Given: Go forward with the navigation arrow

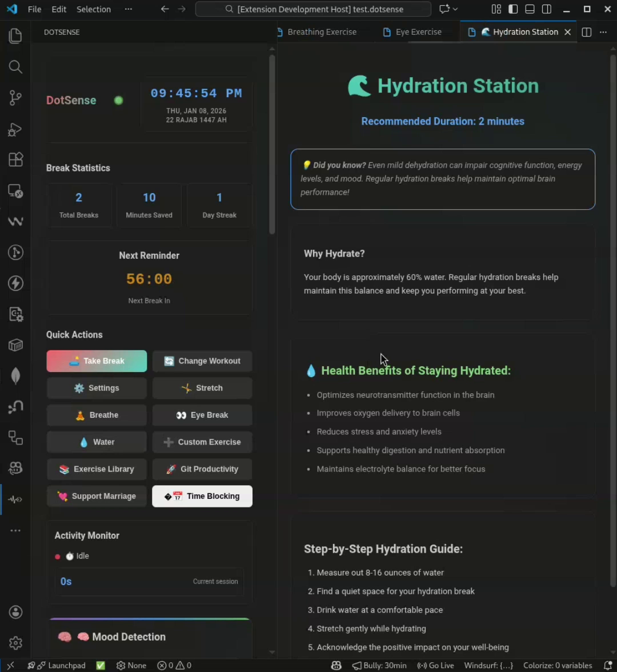Looking at the screenshot, I should coord(182,9).
